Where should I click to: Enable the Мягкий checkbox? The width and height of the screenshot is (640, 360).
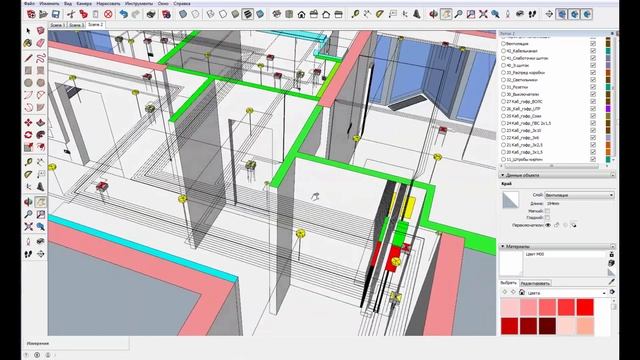point(547,211)
